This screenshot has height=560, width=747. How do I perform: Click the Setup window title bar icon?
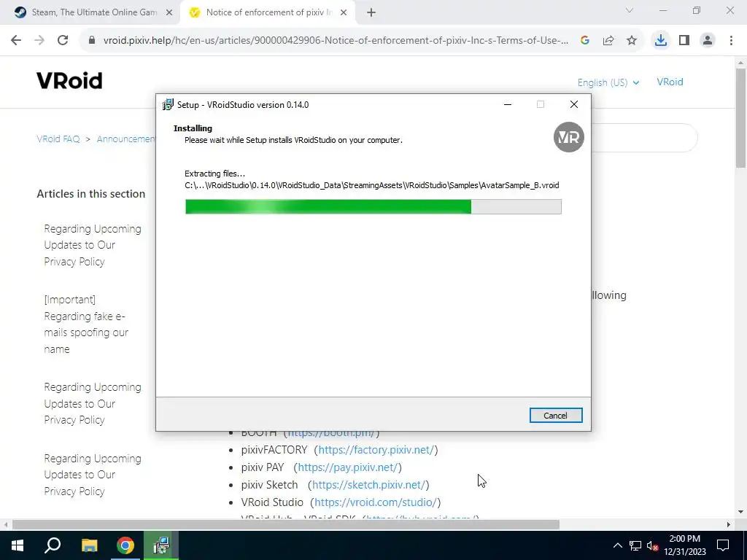coord(168,105)
